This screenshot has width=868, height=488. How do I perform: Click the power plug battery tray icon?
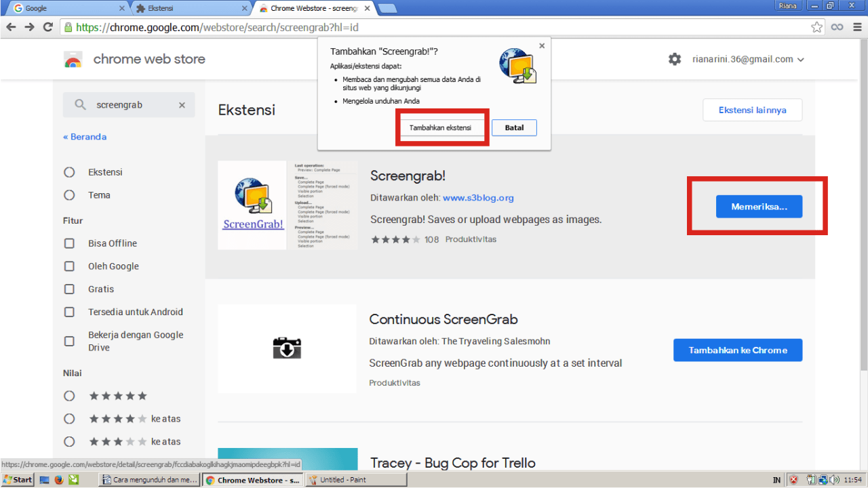810,480
